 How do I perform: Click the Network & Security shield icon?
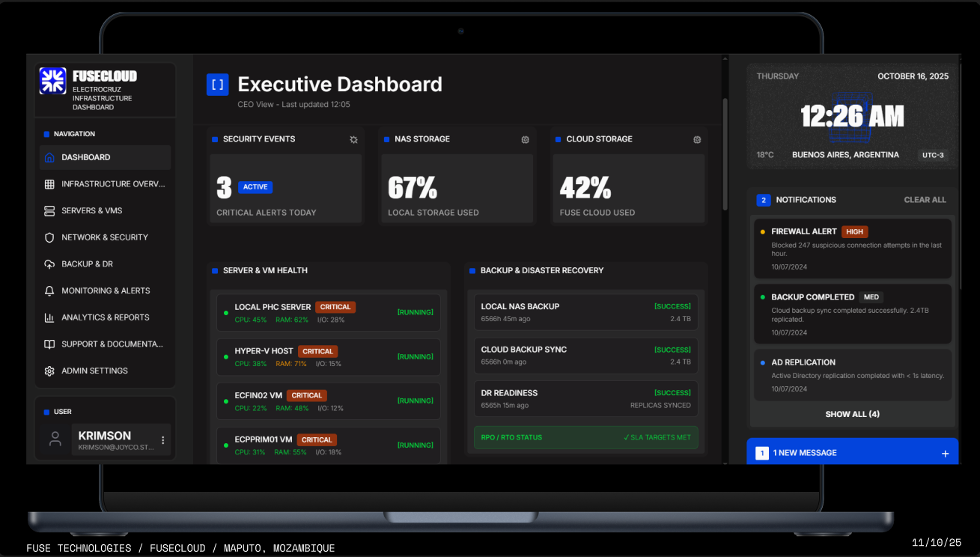49,237
